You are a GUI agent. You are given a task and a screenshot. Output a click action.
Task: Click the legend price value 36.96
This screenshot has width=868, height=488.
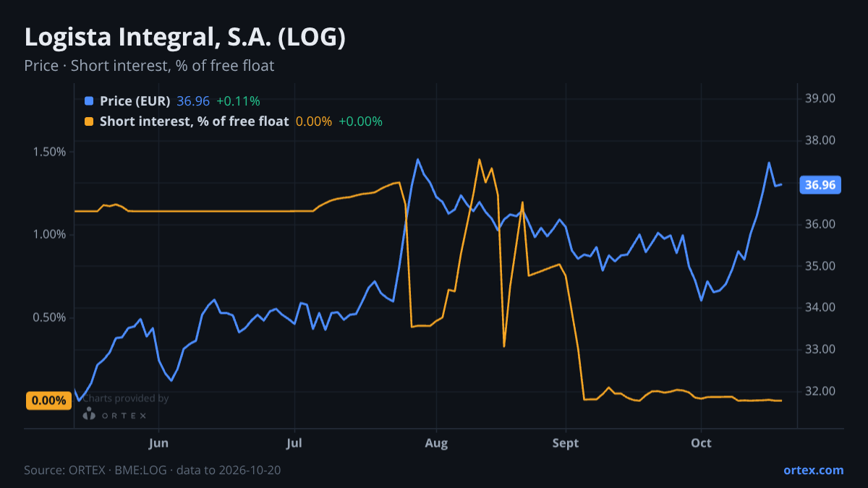point(193,101)
